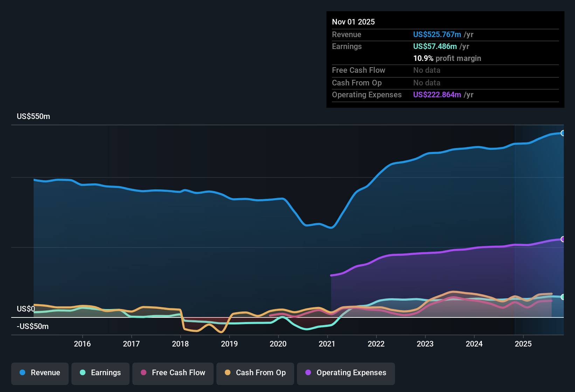Screen dimensions: 575x392
Task: Open the Earnings row in the tooltip
Action: tap(347, 46)
